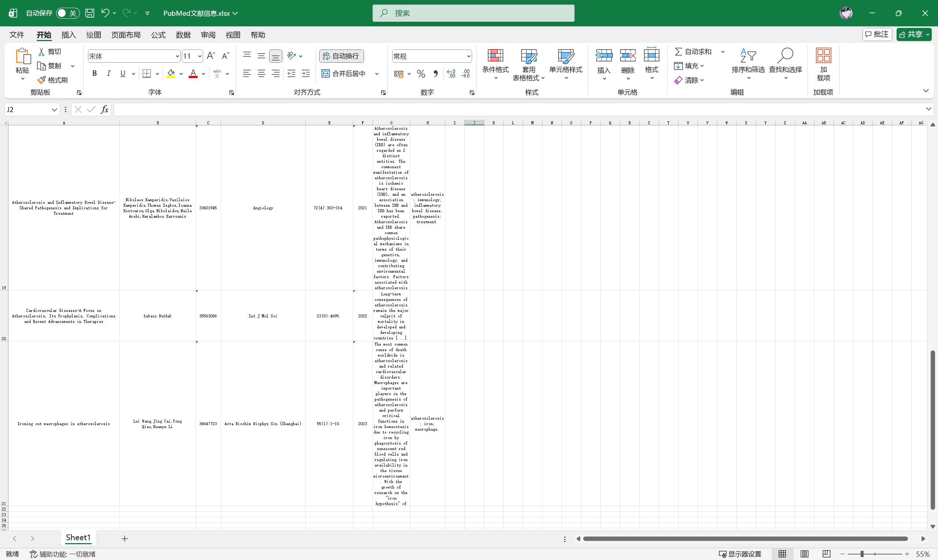Click the increase font size icon

[x=211, y=56]
